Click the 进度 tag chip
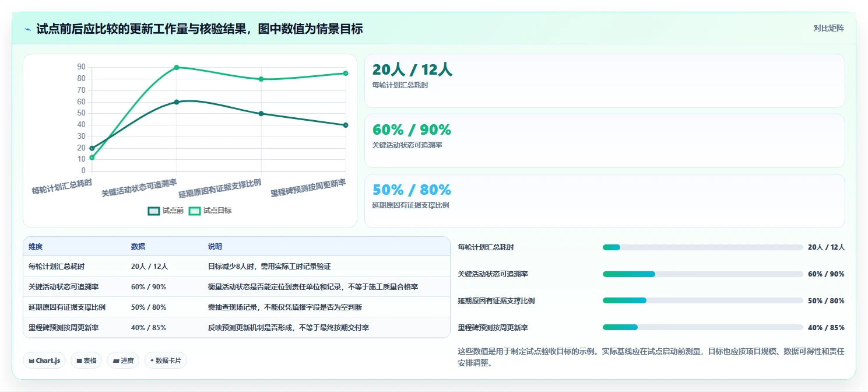Screen dimensions: 868x392 point(124,360)
